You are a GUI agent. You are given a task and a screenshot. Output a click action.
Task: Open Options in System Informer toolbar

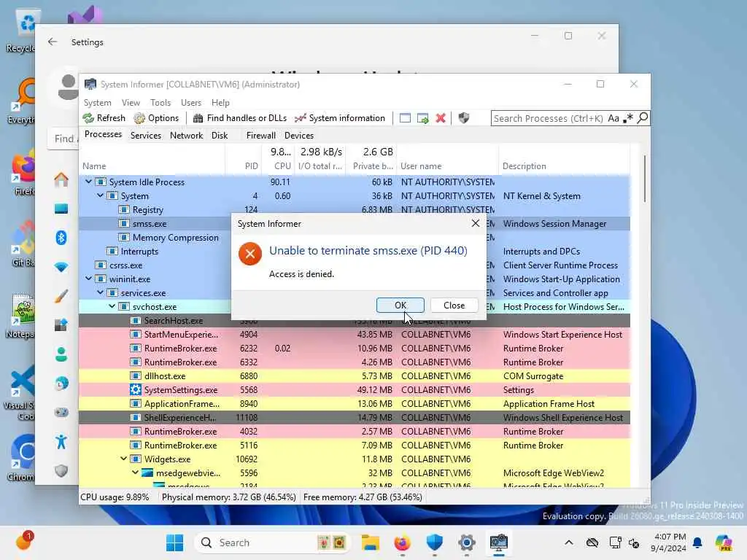click(156, 118)
